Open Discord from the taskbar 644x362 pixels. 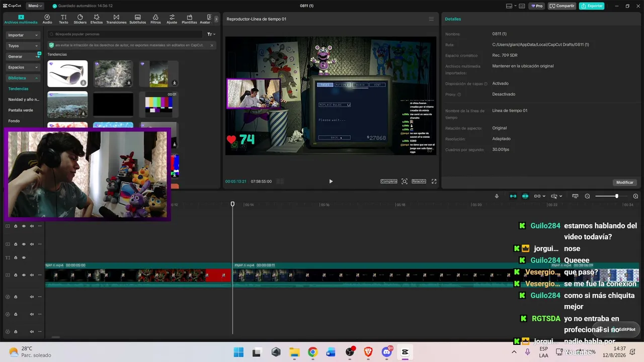click(x=386, y=352)
